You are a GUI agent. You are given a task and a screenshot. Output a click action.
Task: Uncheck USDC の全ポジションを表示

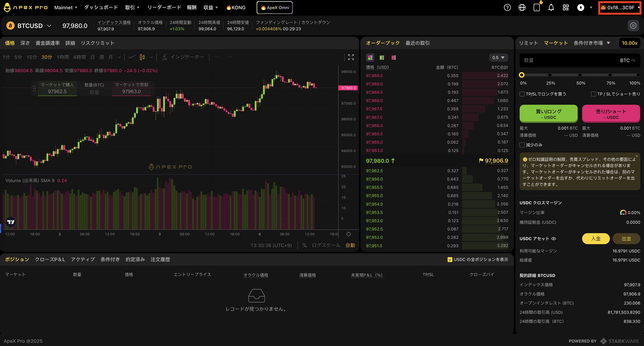(x=450, y=260)
